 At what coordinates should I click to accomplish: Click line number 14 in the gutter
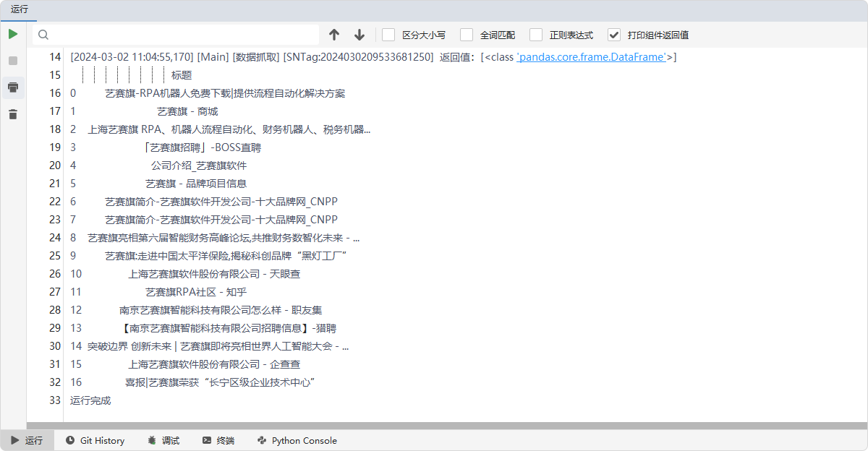55,57
